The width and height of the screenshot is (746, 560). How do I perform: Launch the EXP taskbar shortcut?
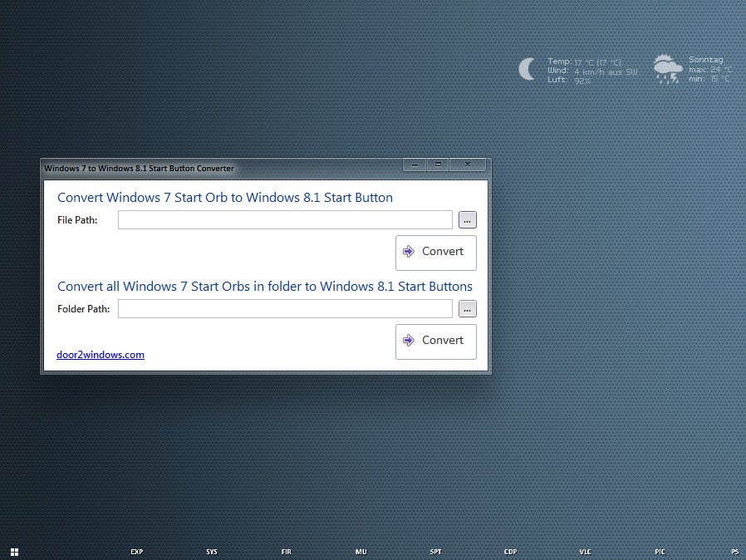tap(136, 552)
